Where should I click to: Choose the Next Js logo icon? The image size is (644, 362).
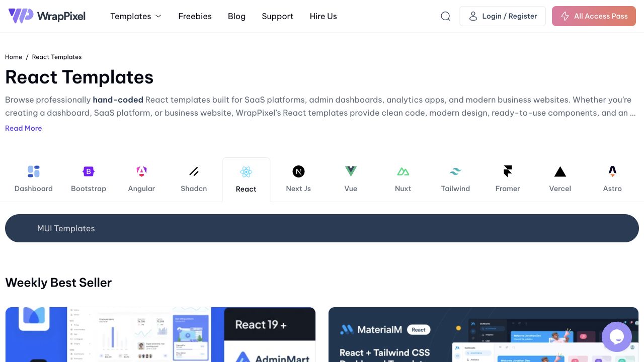click(298, 171)
